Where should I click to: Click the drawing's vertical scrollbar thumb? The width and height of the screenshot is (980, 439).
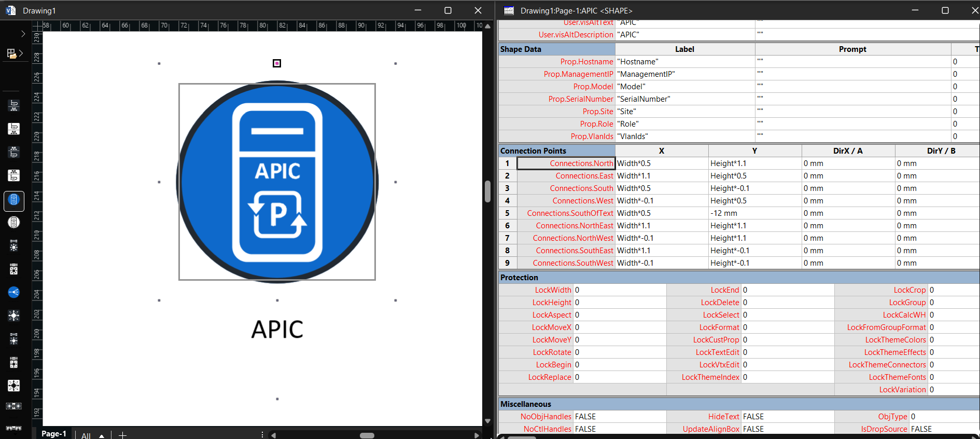pyautogui.click(x=487, y=191)
